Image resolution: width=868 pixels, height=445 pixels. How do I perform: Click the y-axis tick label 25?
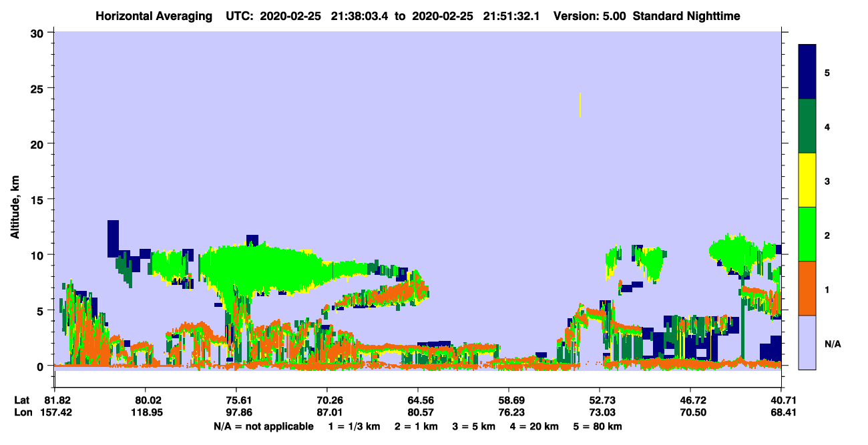coord(39,88)
